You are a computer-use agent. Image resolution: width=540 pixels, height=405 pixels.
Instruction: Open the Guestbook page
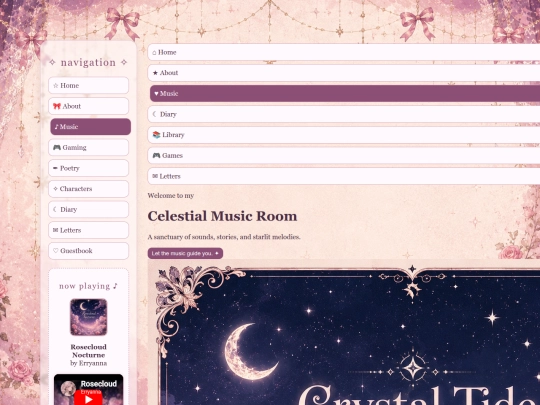(89, 251)
